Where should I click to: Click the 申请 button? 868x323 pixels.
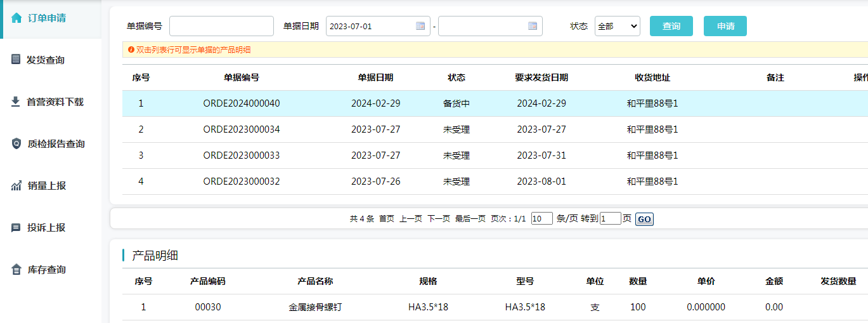click(x=725, y=26)
